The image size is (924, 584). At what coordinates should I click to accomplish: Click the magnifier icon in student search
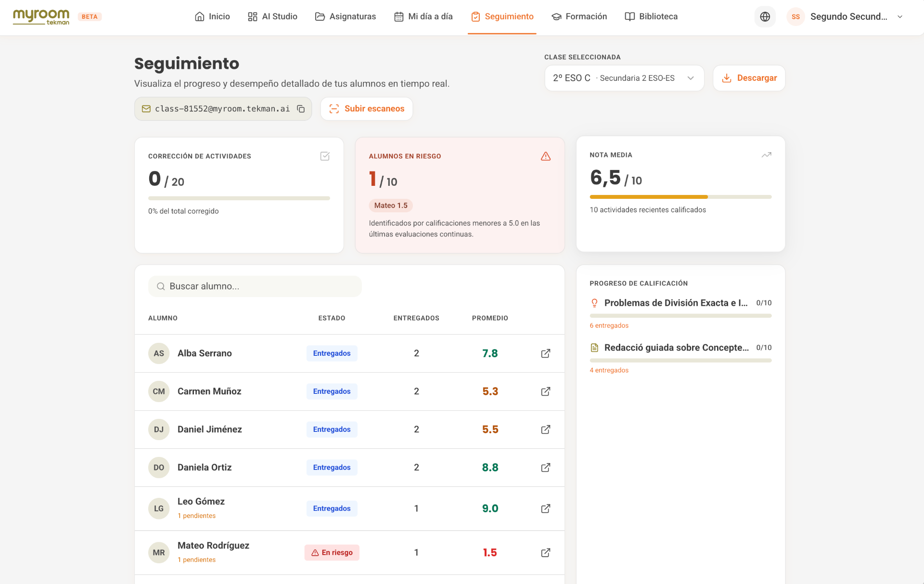click(x=161, y=286)
